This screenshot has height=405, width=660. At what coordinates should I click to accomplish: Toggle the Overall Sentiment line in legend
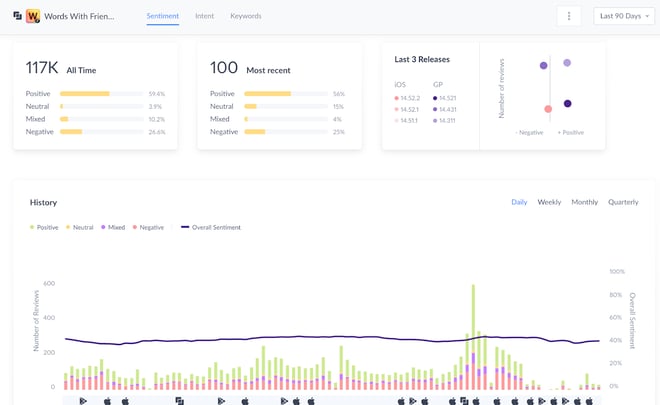211,227
